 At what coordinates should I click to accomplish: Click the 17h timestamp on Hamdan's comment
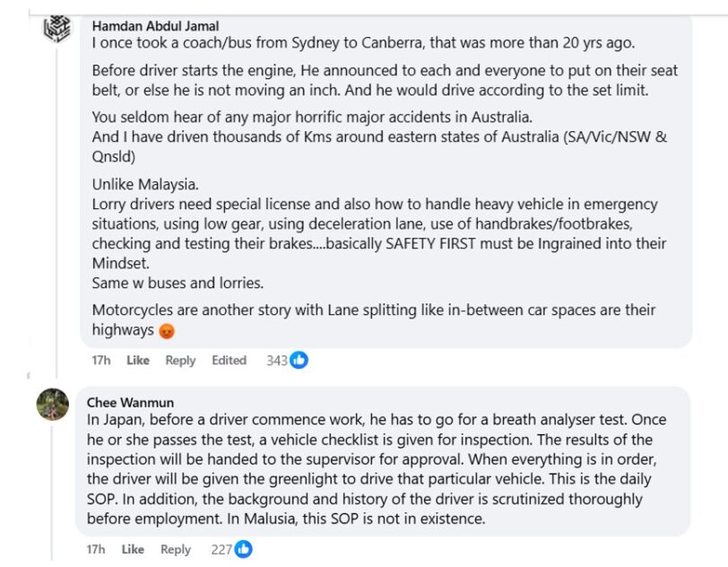[x=100, y=360]
